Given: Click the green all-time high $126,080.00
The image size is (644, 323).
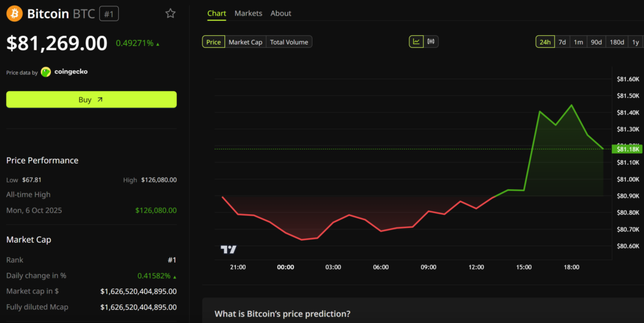Looking at the screenshot, I should click(156, 210).
